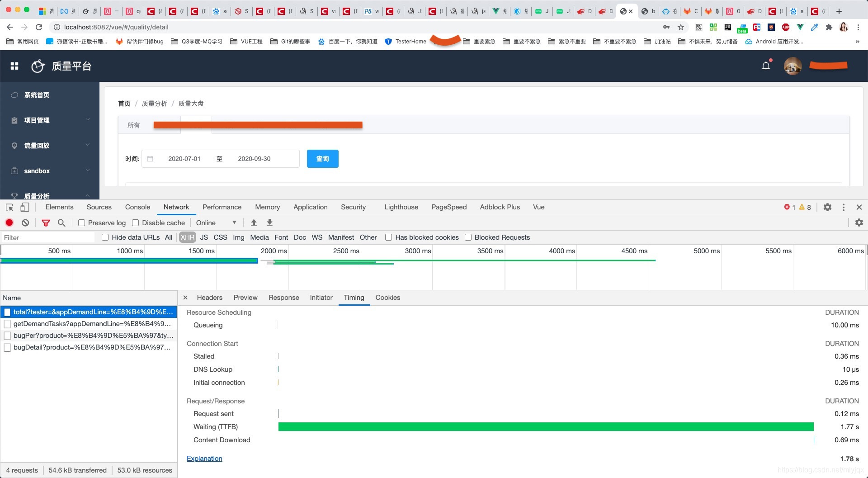The width and height of the screenshot is (868, 478).
Task: Expand the 流量回放 sidebar menu
Action: tap(50, 146)
